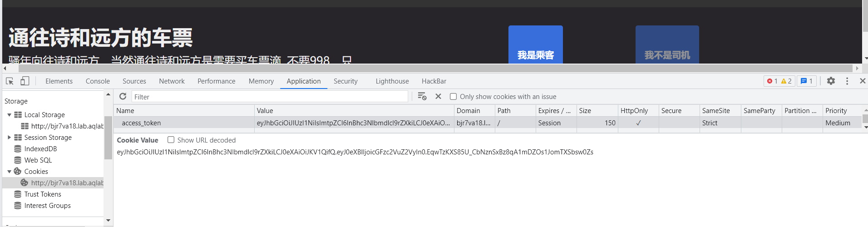Viewport: 868px width, 227px height.
Task: Click the Strict SameSite cell
Action: coord(720,123)
